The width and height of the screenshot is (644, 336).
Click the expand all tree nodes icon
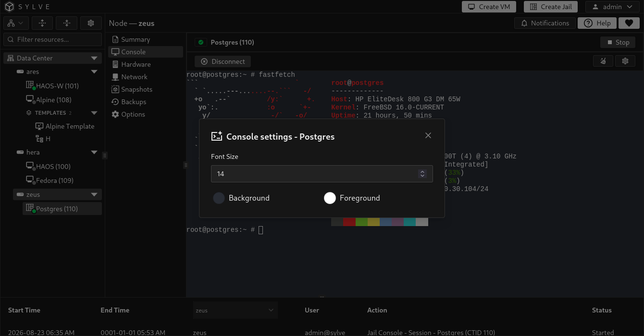tap(42, 23)
